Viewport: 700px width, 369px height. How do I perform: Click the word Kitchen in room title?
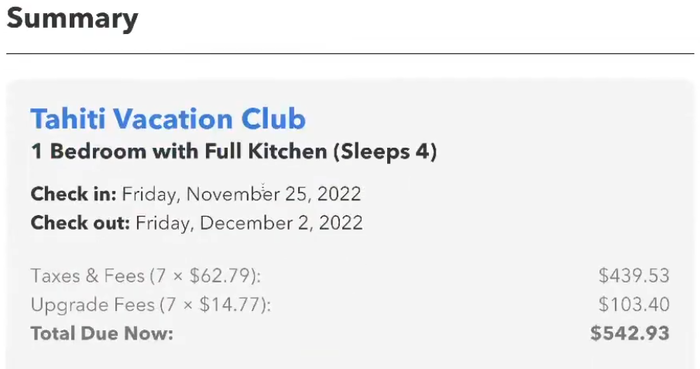(x=288, y=151)
